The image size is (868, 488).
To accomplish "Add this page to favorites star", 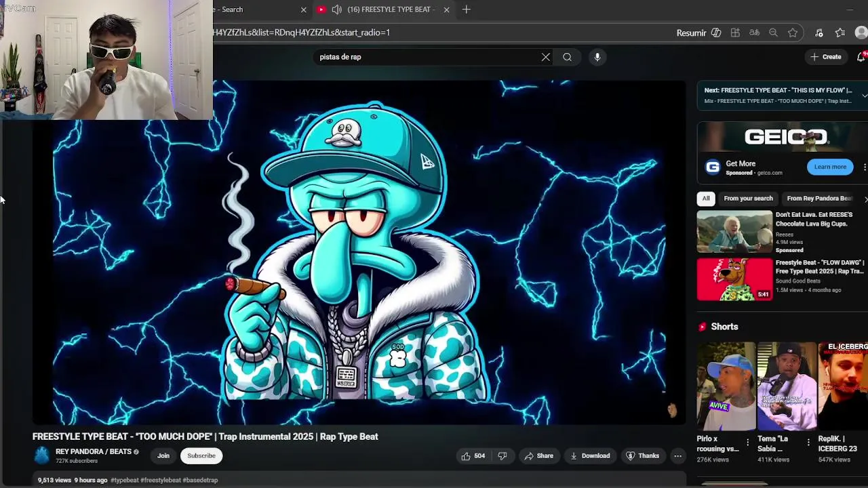I will coord(793,33).
